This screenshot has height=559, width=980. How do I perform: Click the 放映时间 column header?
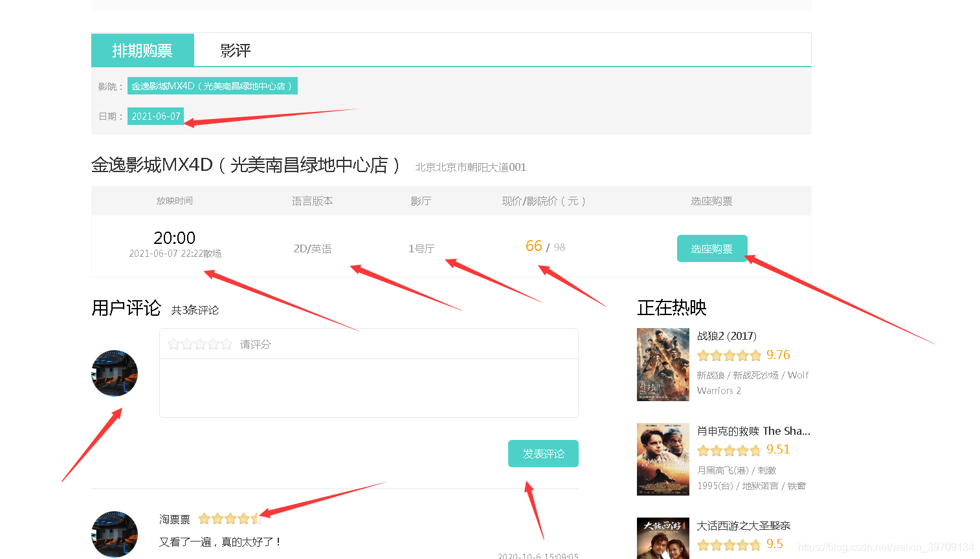[175, 201]
